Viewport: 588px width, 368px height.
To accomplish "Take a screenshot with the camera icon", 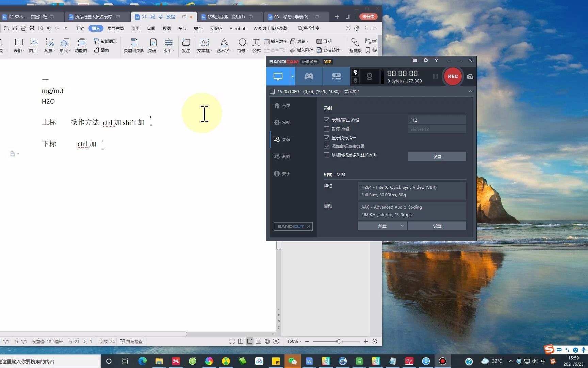I will click(x=470, y=76).
